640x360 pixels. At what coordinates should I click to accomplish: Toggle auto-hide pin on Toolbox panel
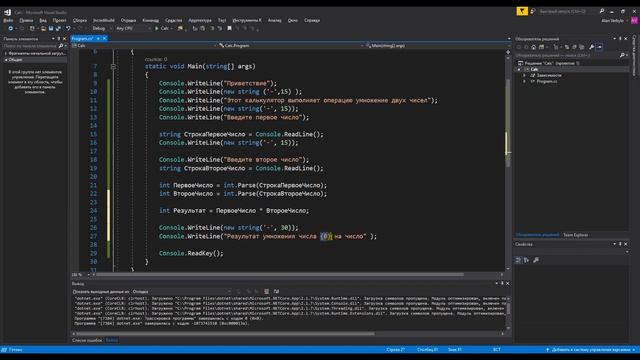click(x=59, y=39)
